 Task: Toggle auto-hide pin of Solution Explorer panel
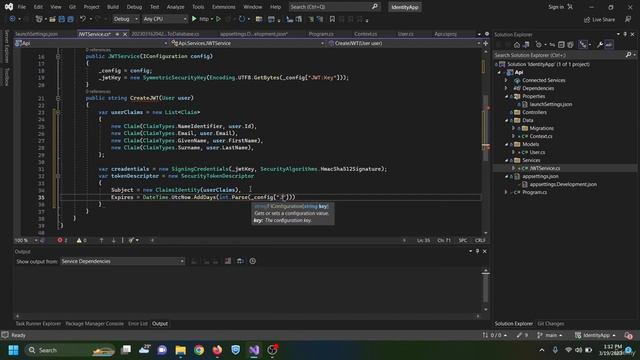(625, 34)
